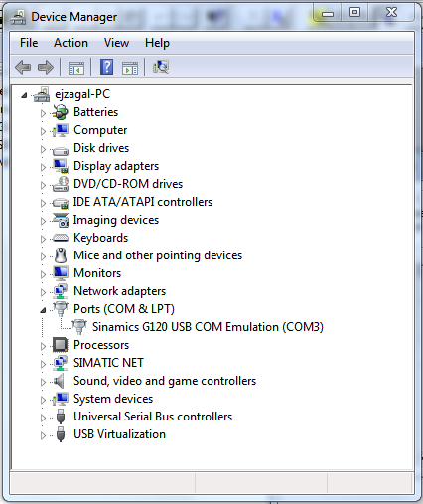Click the USB Virtualization plug icon
This screenshot has width=423, height=504.
(61, 434)
